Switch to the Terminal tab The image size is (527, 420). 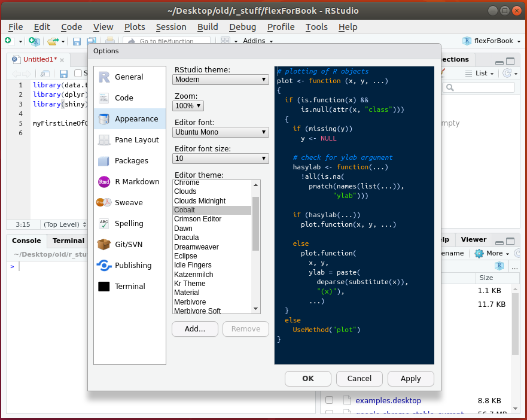[68, 241]
